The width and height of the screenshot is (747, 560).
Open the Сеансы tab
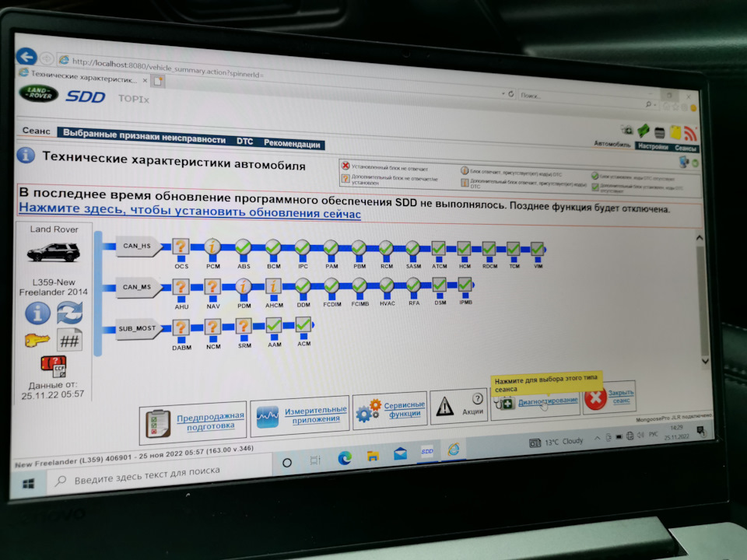685,148
